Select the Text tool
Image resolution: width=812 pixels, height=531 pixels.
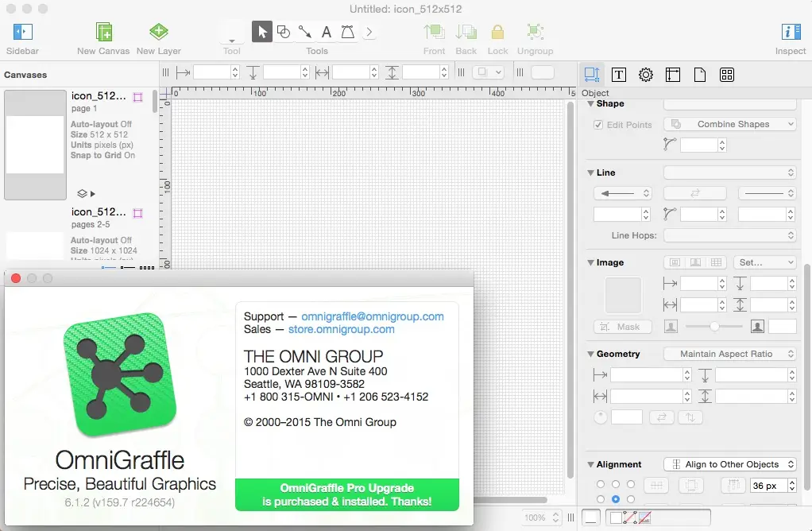pyautogui.click(x=327, y=32)
